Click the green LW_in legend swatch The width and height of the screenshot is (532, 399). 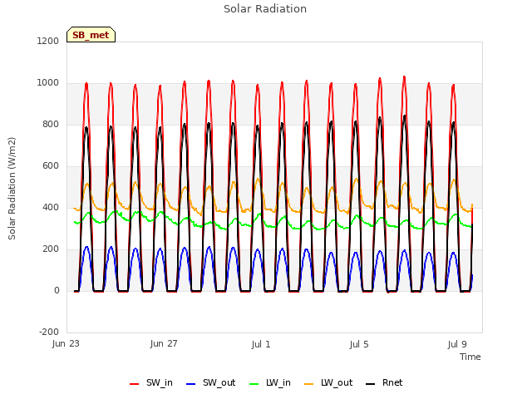tap(254, 384)
